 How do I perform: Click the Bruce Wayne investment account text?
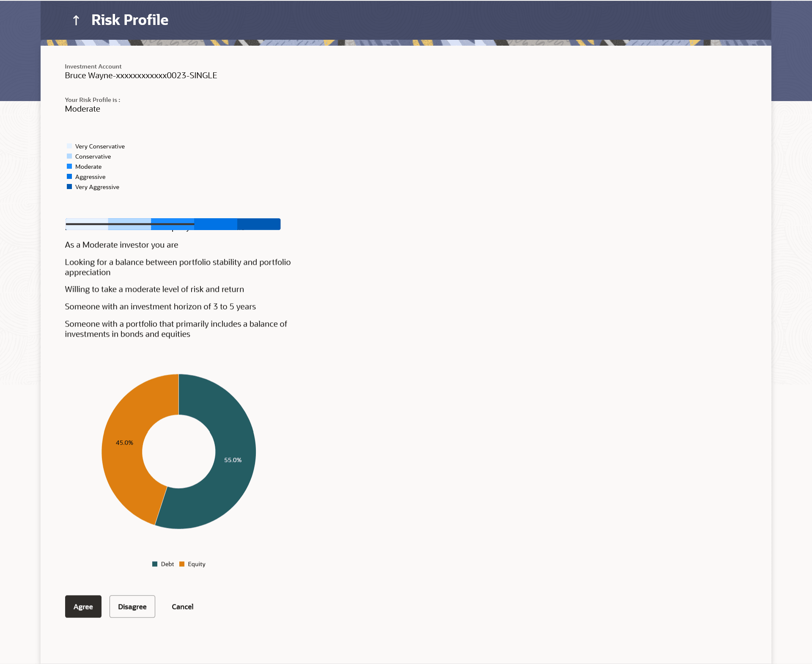[141, 76]
